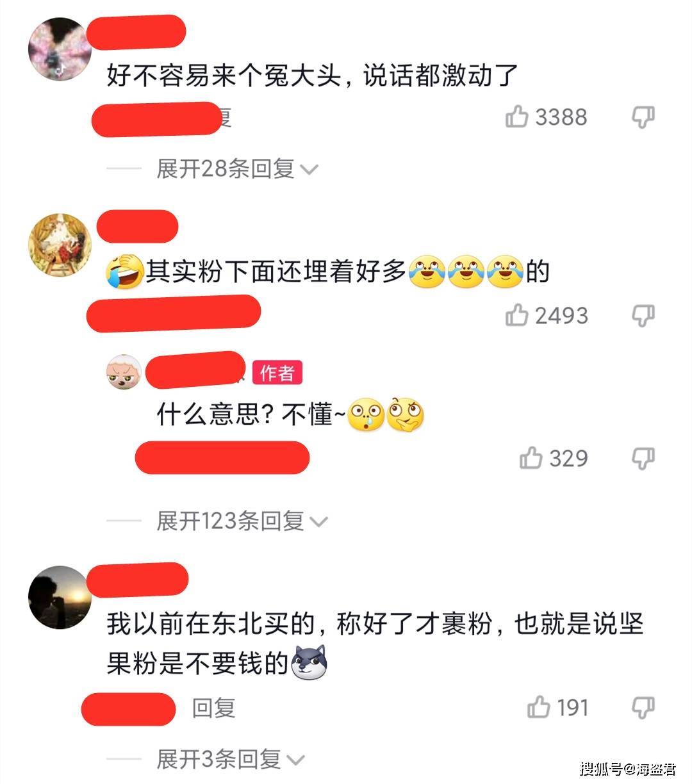Screen dimensions: 692x784
Task: Like the comment with 2493 likes
Action: (x=517, y=314)
